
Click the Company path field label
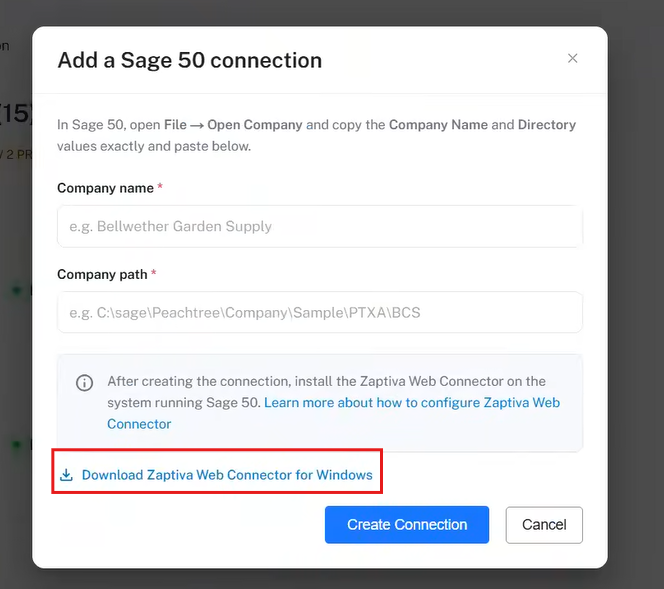(102, 274)
